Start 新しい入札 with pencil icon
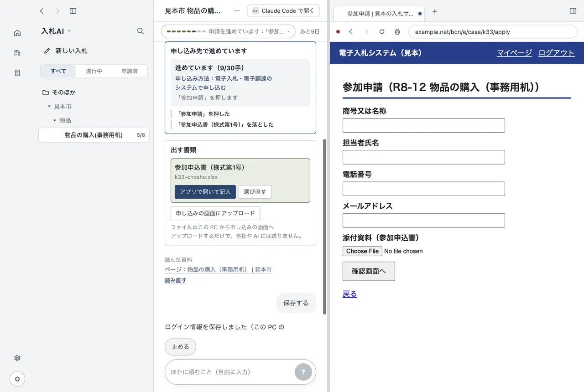Screen dimensions: 584x392 click(65, 51)
